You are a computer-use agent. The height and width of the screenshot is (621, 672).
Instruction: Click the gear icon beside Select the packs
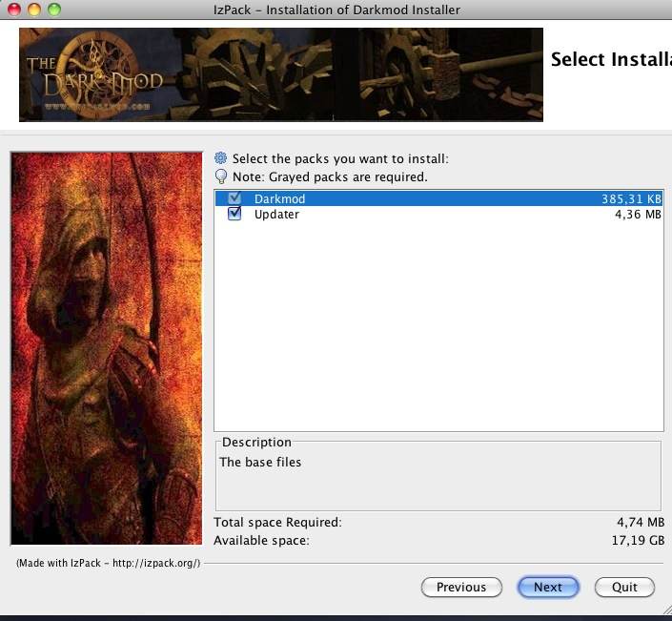tap(221, 158)
